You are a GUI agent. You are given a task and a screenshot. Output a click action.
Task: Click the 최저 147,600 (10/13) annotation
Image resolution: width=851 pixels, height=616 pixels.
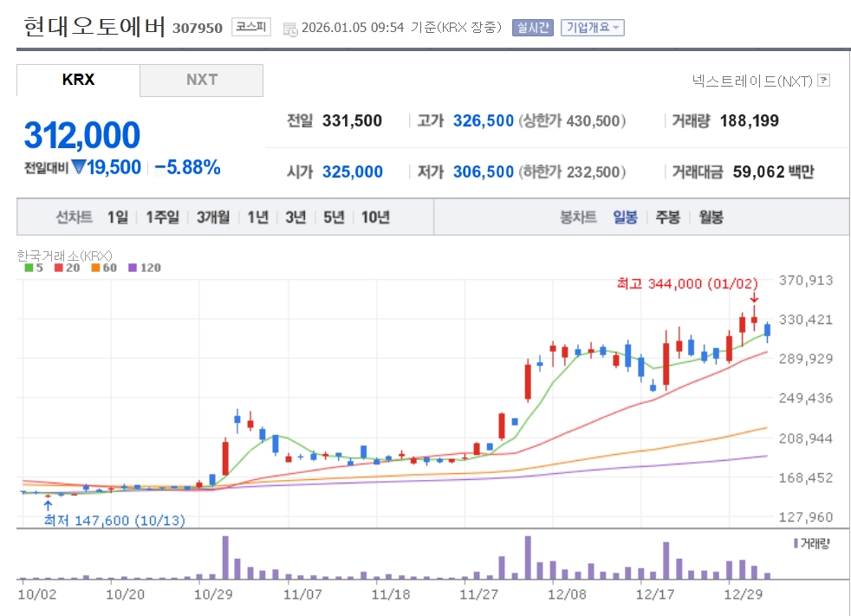(x=114, y=521)
